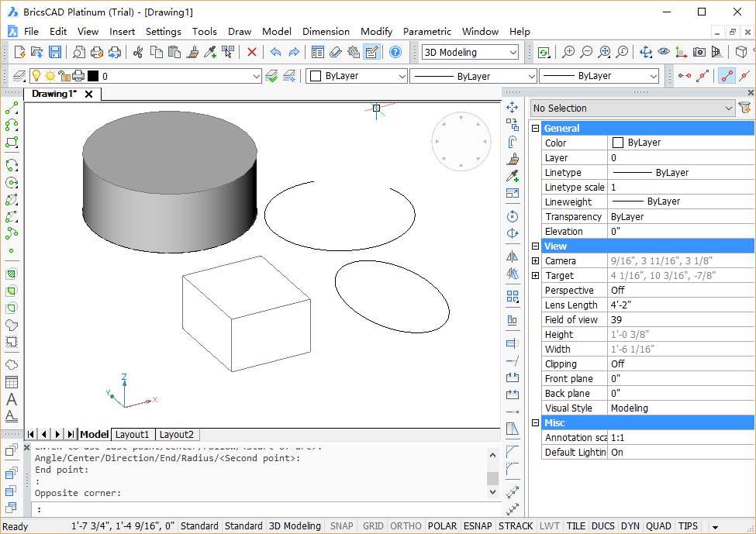Viewport: 756px width, 534px height.
Task: Click the filter button beside No Selection
Action: 744,109
